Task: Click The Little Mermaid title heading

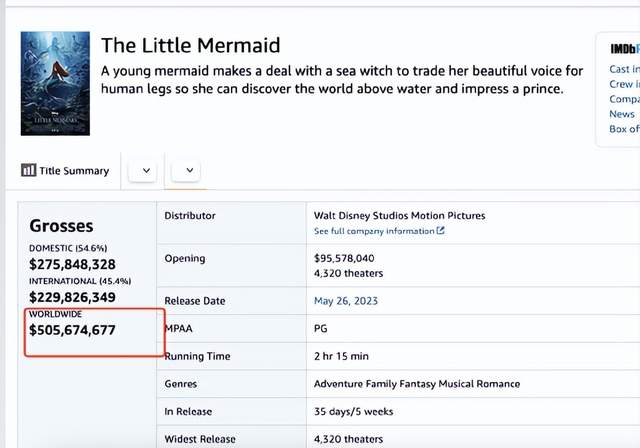Action: pyautogui.click(x=190, y=46)
